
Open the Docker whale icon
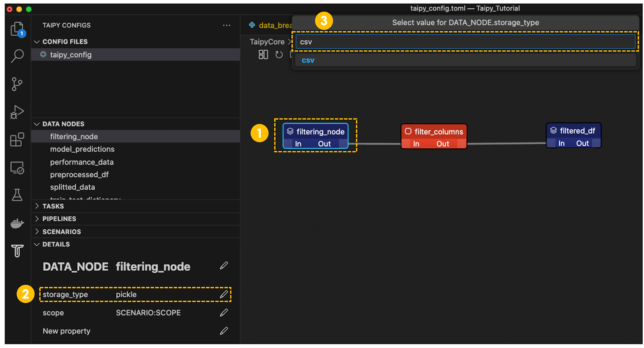point(17,223)
